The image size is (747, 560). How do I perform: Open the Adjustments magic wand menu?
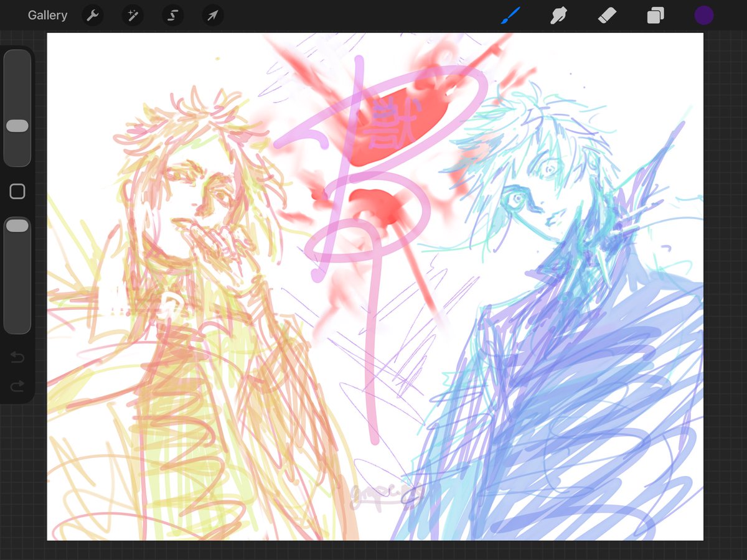pos(133,16)
